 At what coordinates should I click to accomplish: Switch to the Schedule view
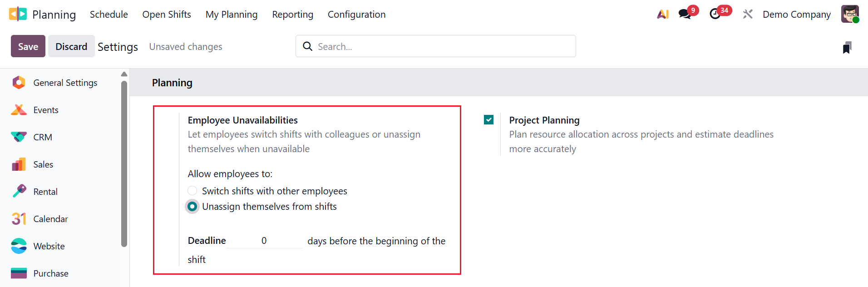coord(108,14)
